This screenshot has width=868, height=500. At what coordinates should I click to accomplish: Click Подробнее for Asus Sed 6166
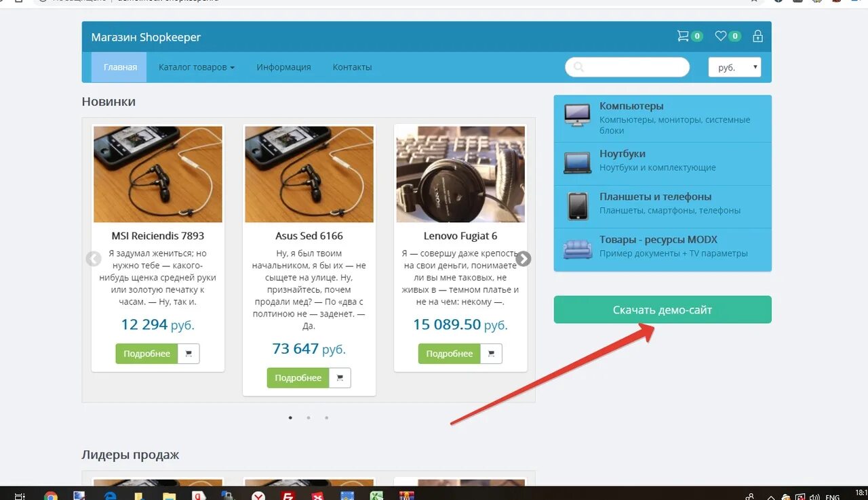298,378
